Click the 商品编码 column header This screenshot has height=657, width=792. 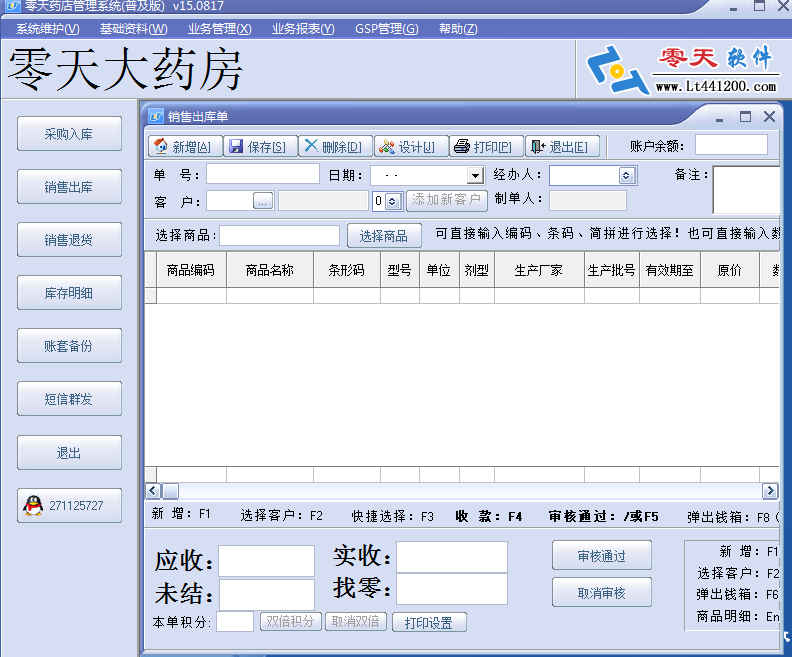click(191, 270)
